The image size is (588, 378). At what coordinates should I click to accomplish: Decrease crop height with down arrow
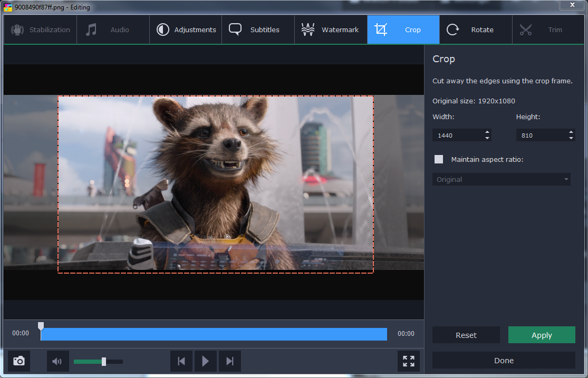(571, 138)
